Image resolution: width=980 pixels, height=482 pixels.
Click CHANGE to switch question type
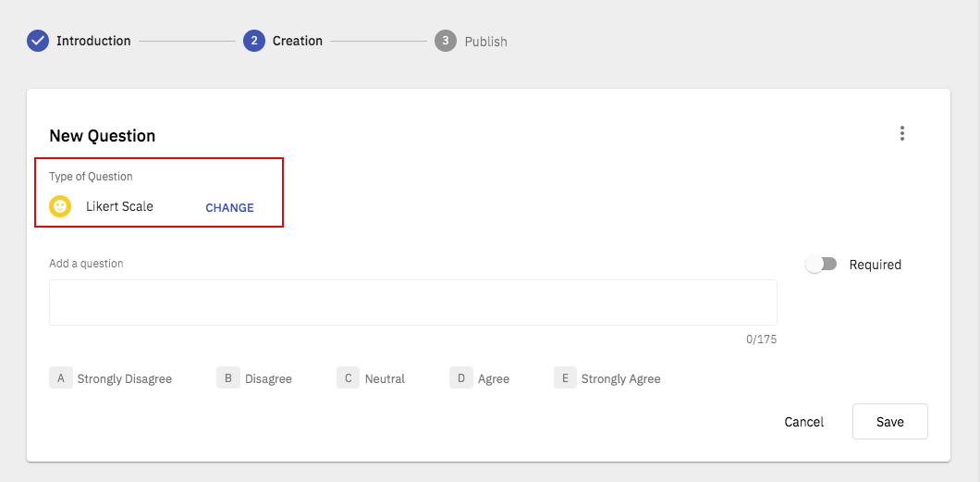229,207
